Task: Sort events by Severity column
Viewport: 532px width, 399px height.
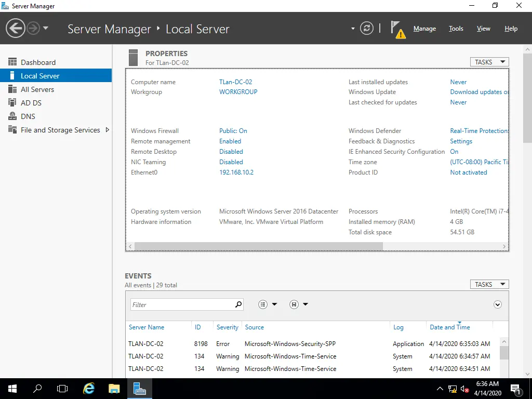Action: [x=228, y=327]
